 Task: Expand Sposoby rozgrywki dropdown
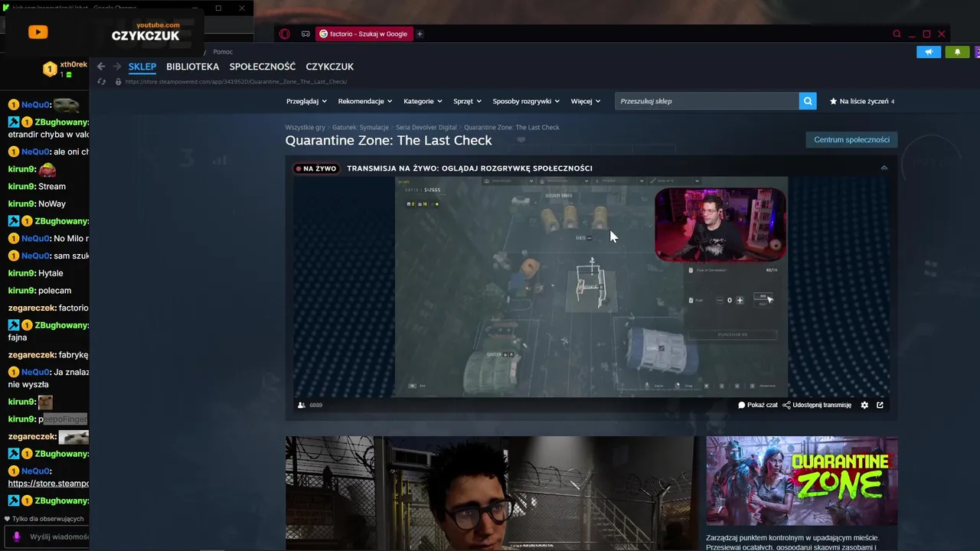tap(526, 101)
